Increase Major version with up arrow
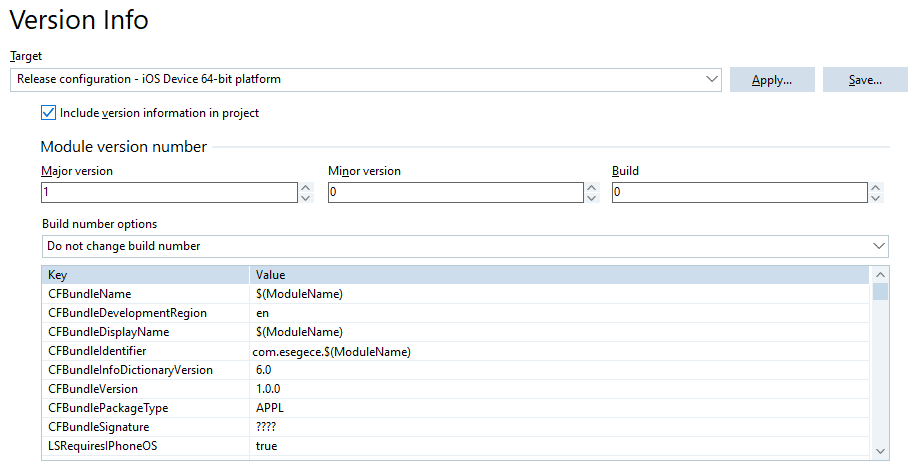Image resolution: width=918 pixels, height=468 pixels. point(306,187)
